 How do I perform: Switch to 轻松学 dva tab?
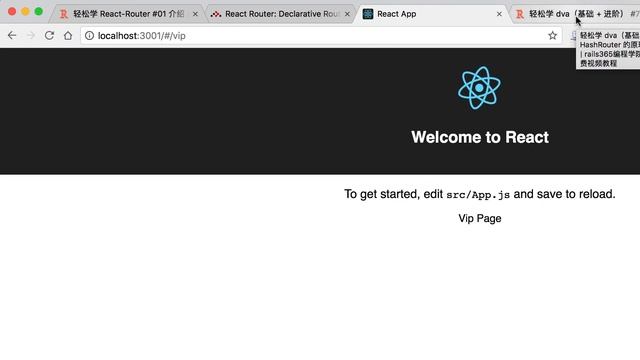(x=576, y=14)
